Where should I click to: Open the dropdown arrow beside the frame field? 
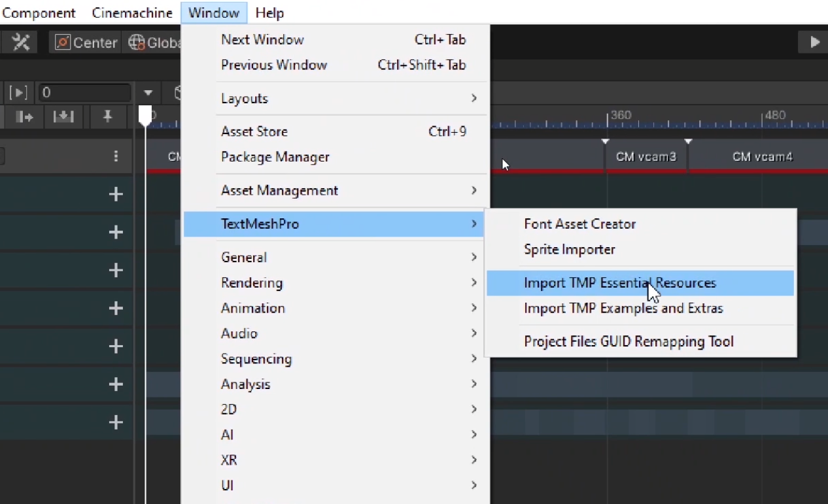pyautogui.click(x=148, y=93)
